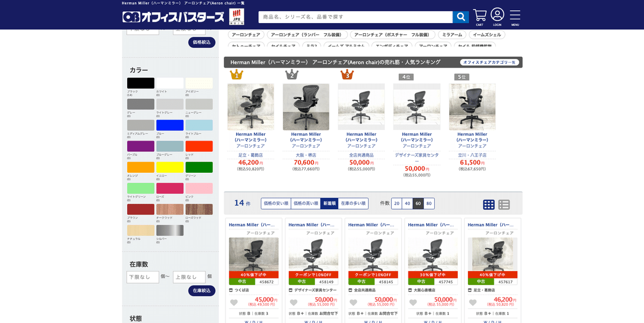This screenshot has width=644, height=323.
Task: Filter by レッド color swatch
Action: [x=199, y=146]
